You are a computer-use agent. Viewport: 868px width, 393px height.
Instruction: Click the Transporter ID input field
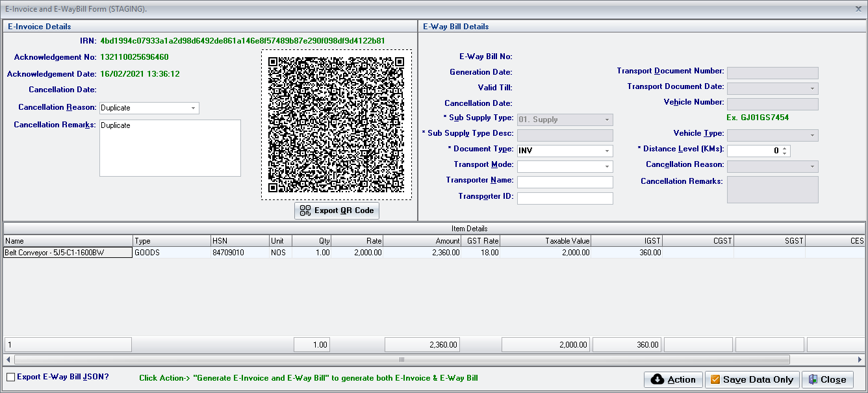[565, 198]
